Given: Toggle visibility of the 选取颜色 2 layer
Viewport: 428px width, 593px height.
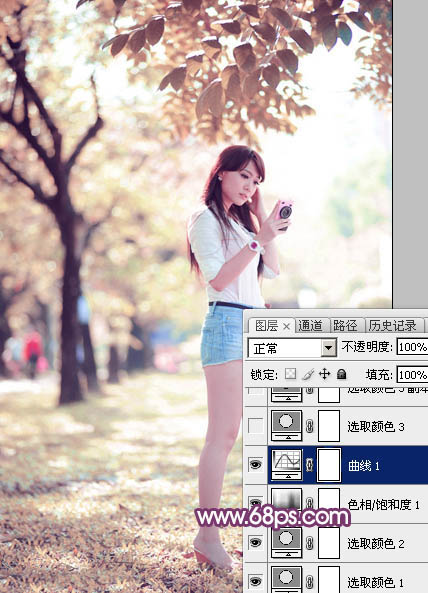Looking at the screenshot, I should tap(256, 543).
